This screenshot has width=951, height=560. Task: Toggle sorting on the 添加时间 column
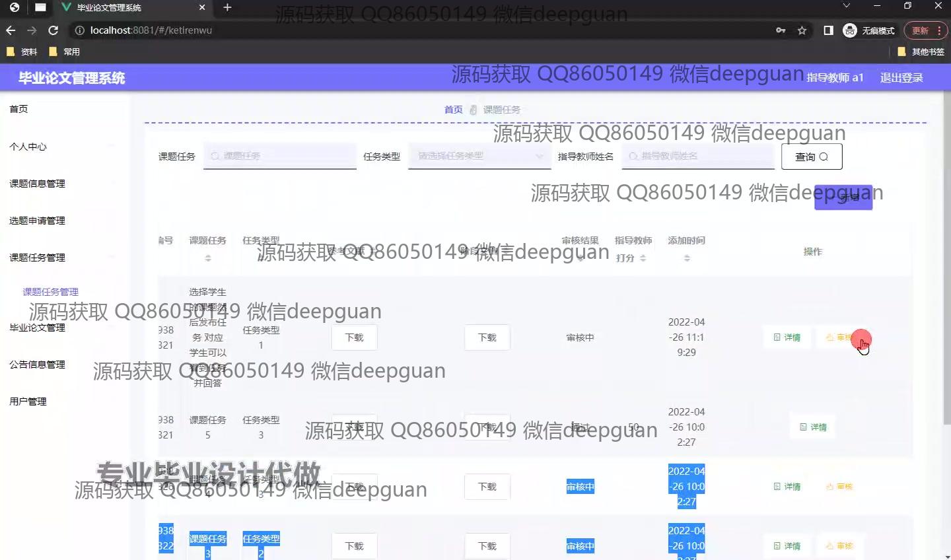686,258
